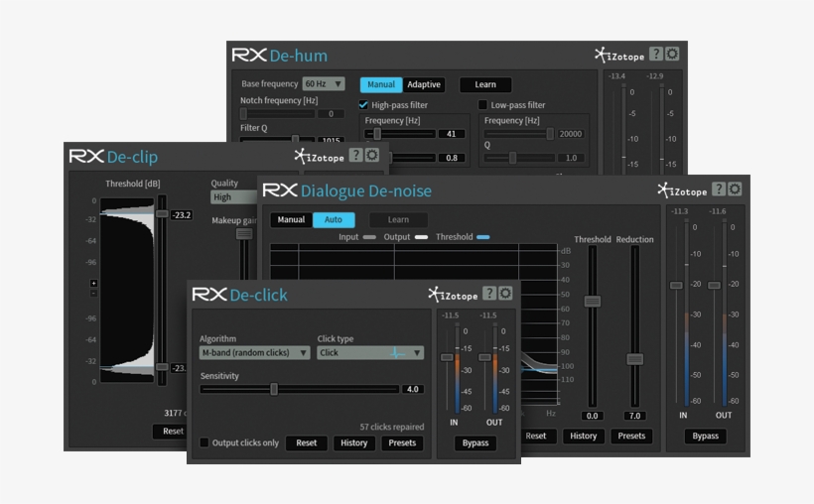The height and width of the screenshot is (504, 814).
Task: Select Adaptive mode in De-hum
Action: pyautogui.click(x=424, y=84)
